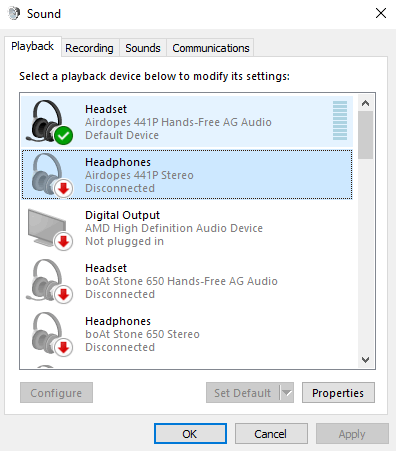This screenshot has width=396, height=451.
Task: Select 'boAt Stone 650 Stereo' device text
Action: pos(142,334)
